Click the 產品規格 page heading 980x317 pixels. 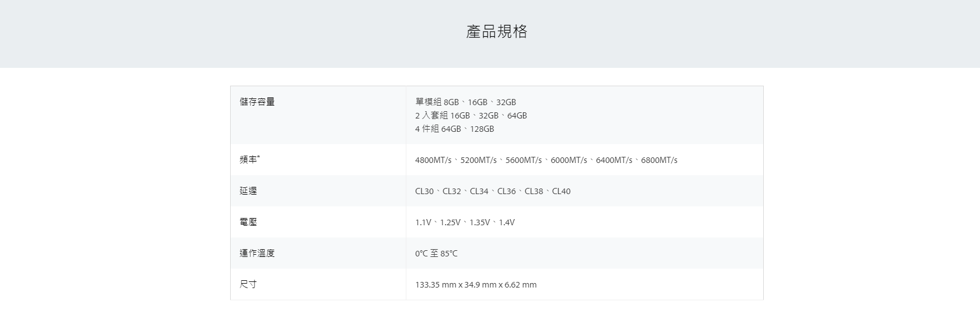click(496, 32)
